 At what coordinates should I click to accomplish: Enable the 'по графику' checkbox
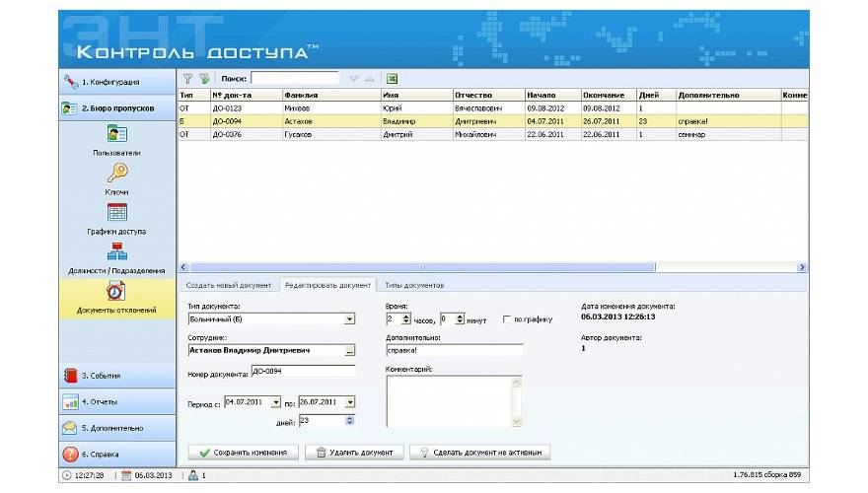[x=507, y=319]
